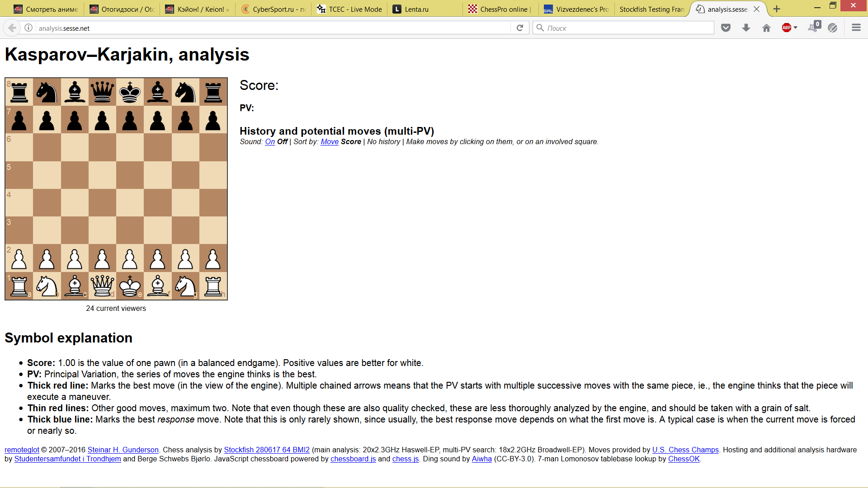The height and width of the screenshot is (488, 868).
Task: Click the Adblock Plus ABP icon
Action: (786, 28)
